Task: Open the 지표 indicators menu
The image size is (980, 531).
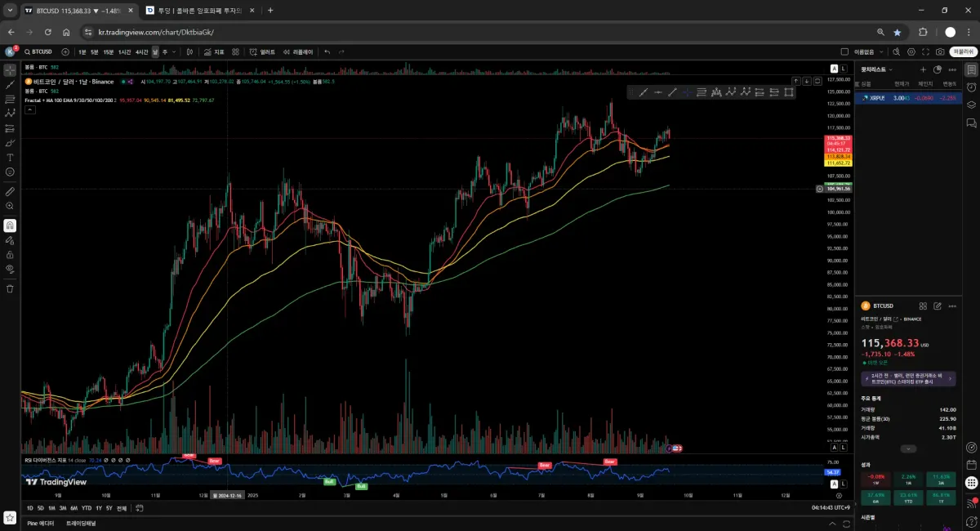Action: coord(214,51)
